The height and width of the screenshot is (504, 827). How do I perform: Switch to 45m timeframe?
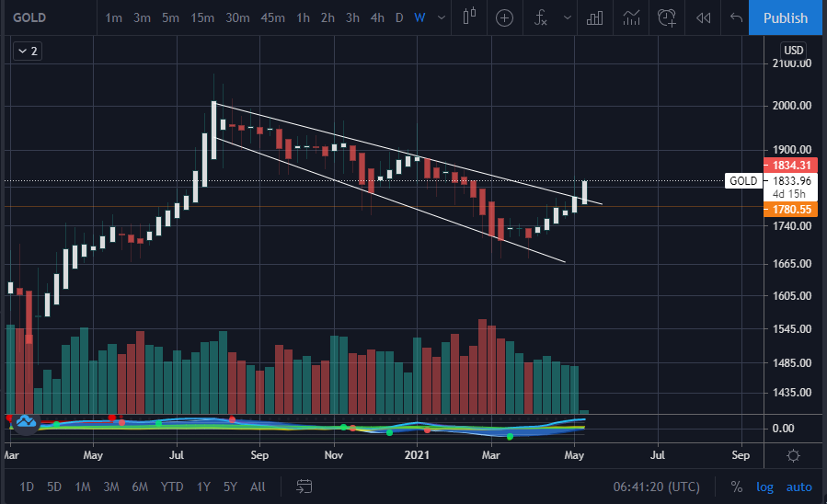coord(272,17)
